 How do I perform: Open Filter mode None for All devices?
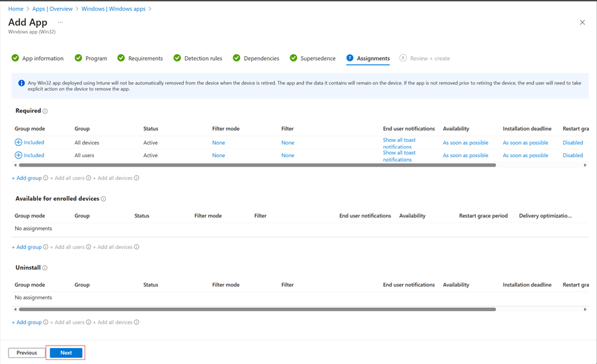point(219,143)
